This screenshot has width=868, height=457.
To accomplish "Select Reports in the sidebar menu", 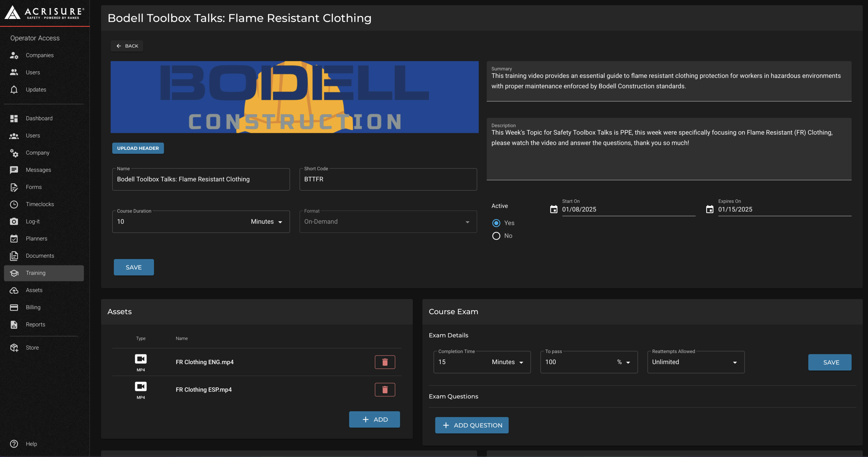I will (x=44, y=324).
